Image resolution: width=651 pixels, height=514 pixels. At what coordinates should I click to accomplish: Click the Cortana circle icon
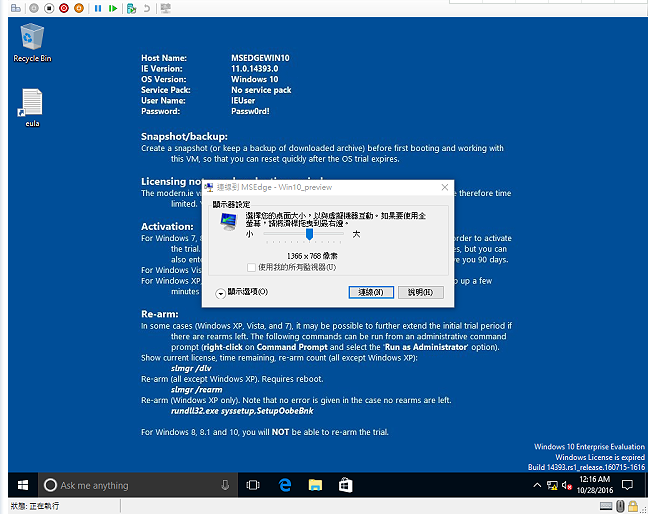coord(50,485)
